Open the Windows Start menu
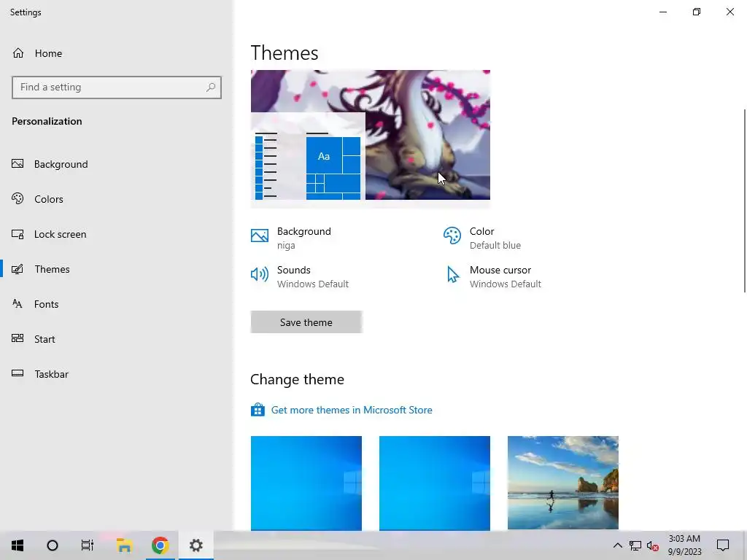This screenshot has width=747, height=560. tap(18, 545)
